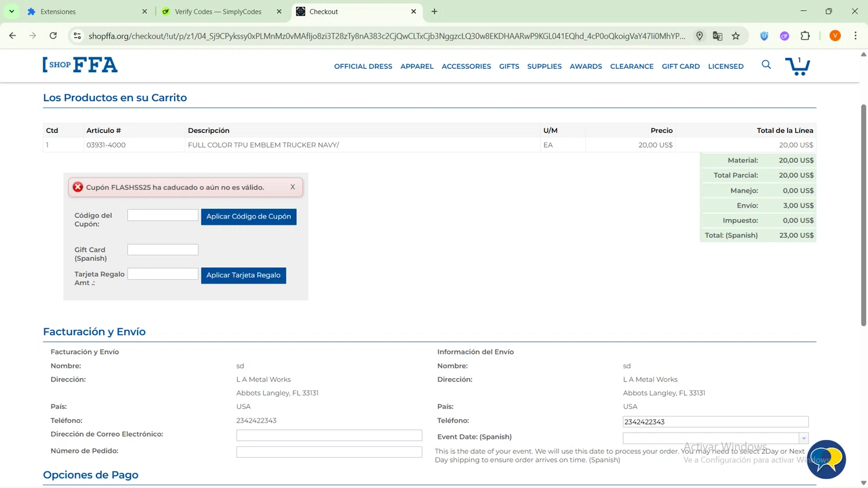Reload the checkout page
868x488 pixels.
click(53, 36)
